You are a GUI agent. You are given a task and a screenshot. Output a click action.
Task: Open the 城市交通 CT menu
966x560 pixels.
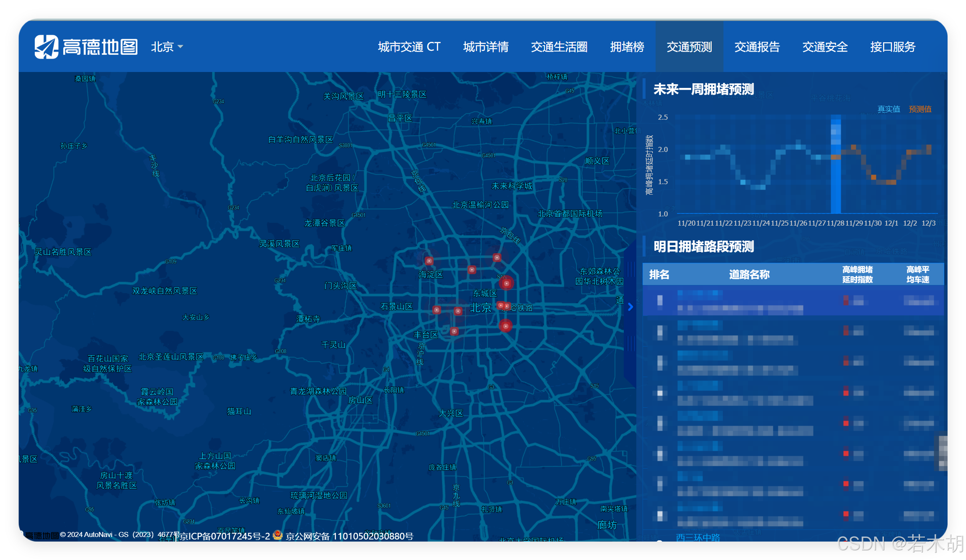(x=409, y=47)
